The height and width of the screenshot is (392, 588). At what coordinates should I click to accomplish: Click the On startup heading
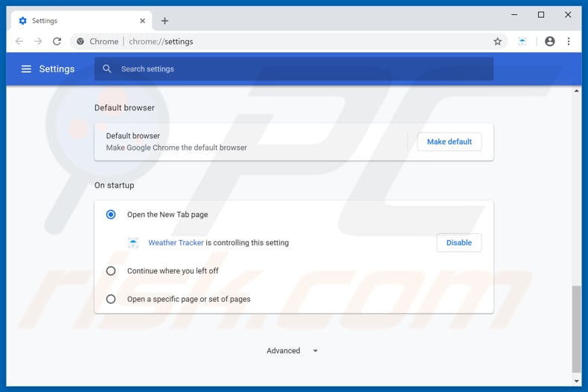click(114, 185)
